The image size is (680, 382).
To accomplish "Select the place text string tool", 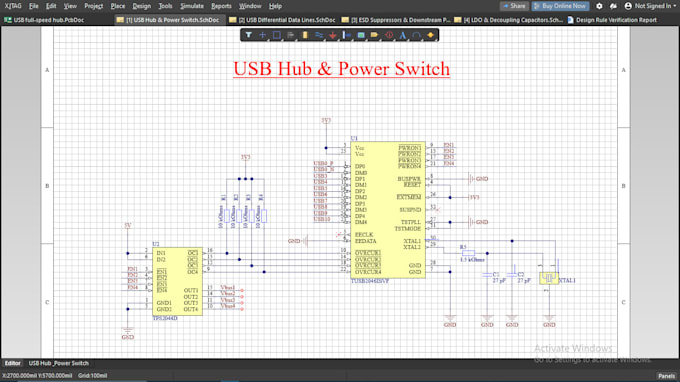I will (403, 35).
